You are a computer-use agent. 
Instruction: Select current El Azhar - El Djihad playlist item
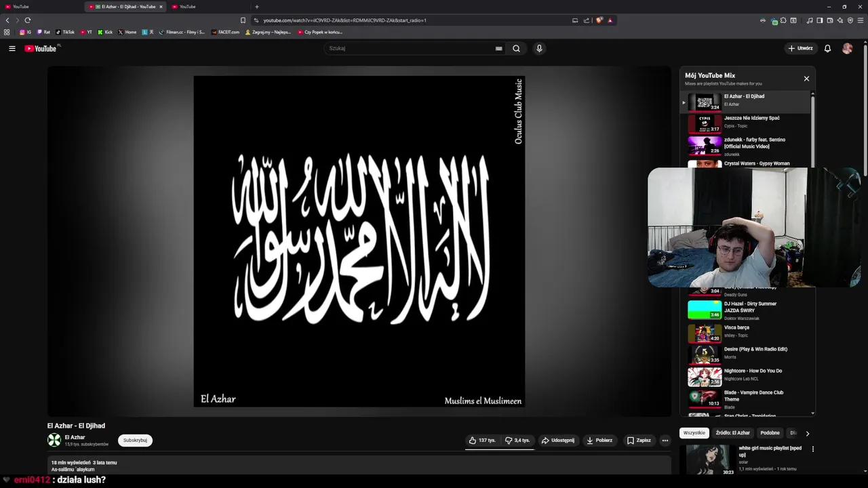coord(746,102)
